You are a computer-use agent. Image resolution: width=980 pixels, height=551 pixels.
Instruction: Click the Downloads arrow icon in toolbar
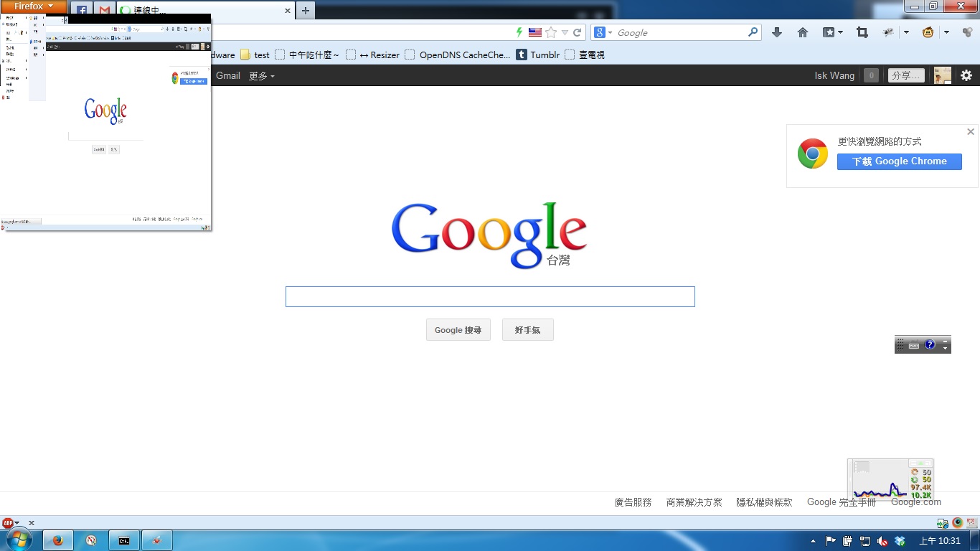[776, 32]
